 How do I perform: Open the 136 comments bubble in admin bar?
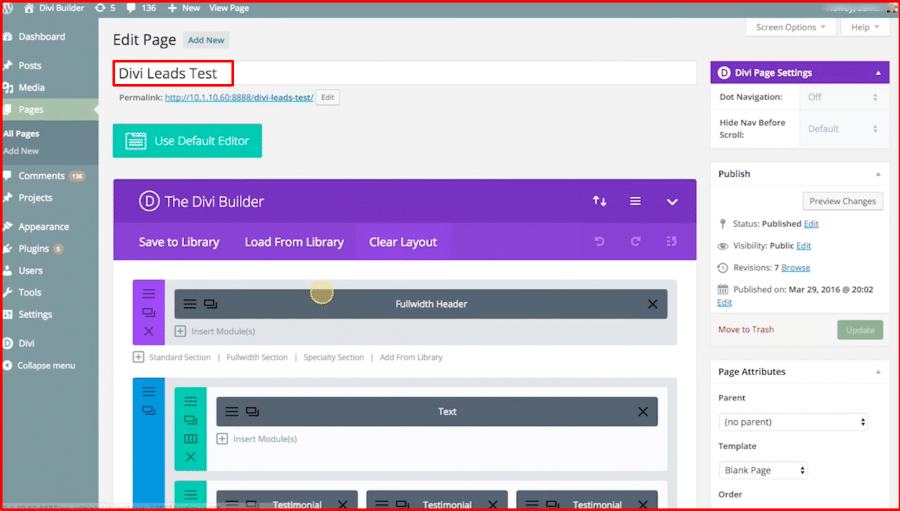(x=141, y=8)
